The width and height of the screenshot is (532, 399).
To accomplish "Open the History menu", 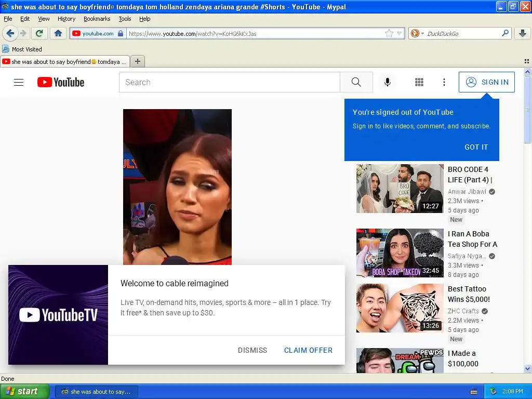I will click(66, 19).
